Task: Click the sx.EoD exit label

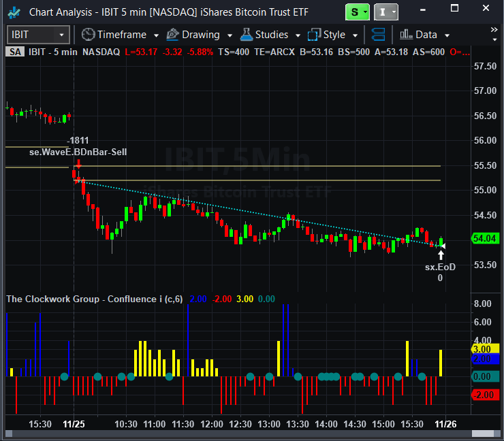Action: (x=440, y=267)
